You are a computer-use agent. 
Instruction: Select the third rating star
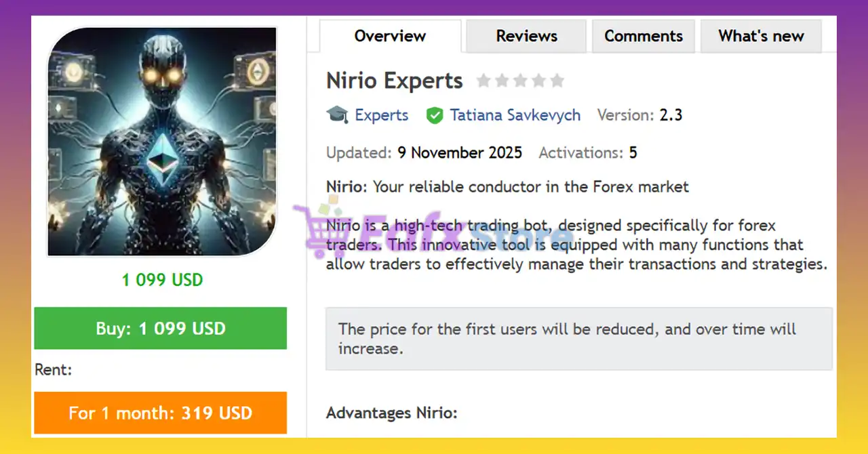click(520, 81)
